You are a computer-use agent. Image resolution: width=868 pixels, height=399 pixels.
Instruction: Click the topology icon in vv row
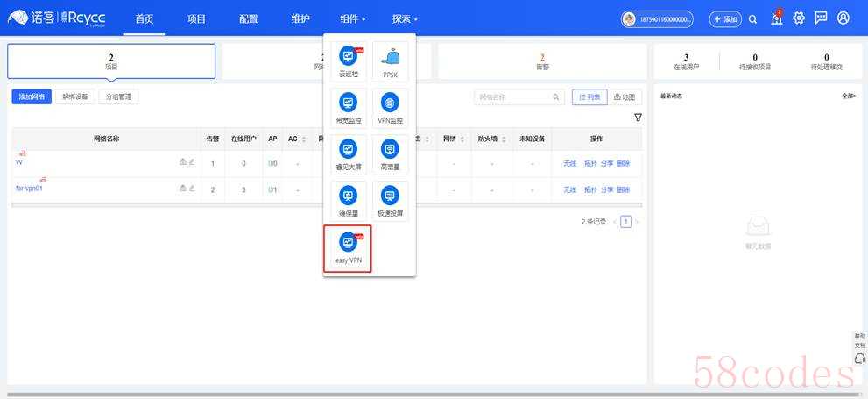(183, 162)
